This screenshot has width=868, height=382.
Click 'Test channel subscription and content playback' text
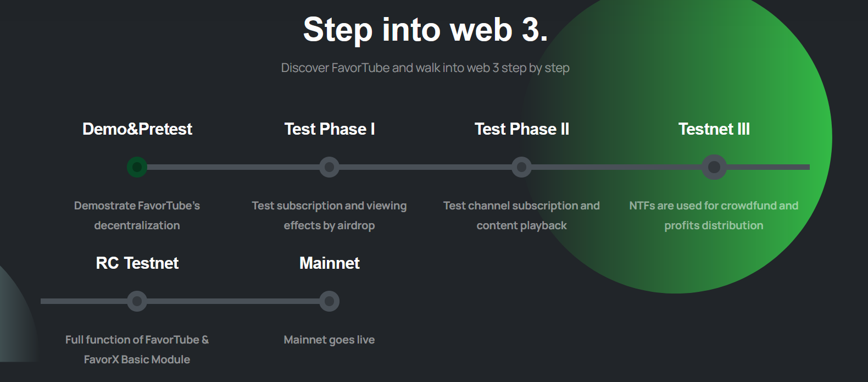pyautogui.click(x=521, y=215)
